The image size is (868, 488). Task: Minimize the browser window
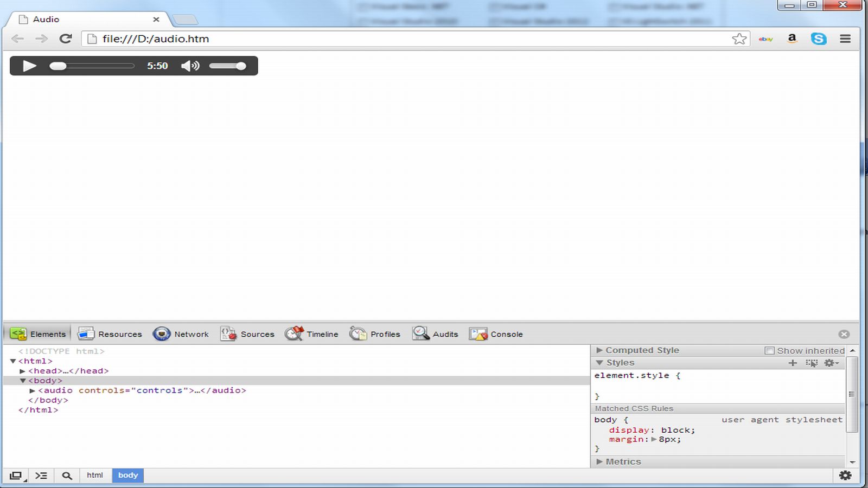tap(789, 5)
